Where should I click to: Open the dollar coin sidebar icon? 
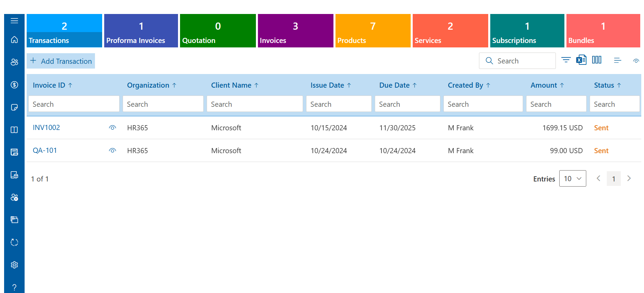click(x=14, y=85)
